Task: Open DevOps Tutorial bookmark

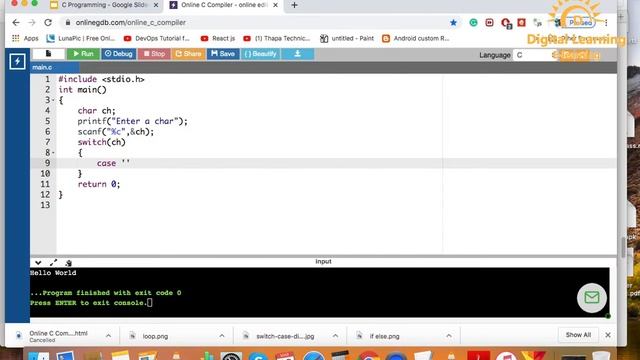Action: point(157,38)
